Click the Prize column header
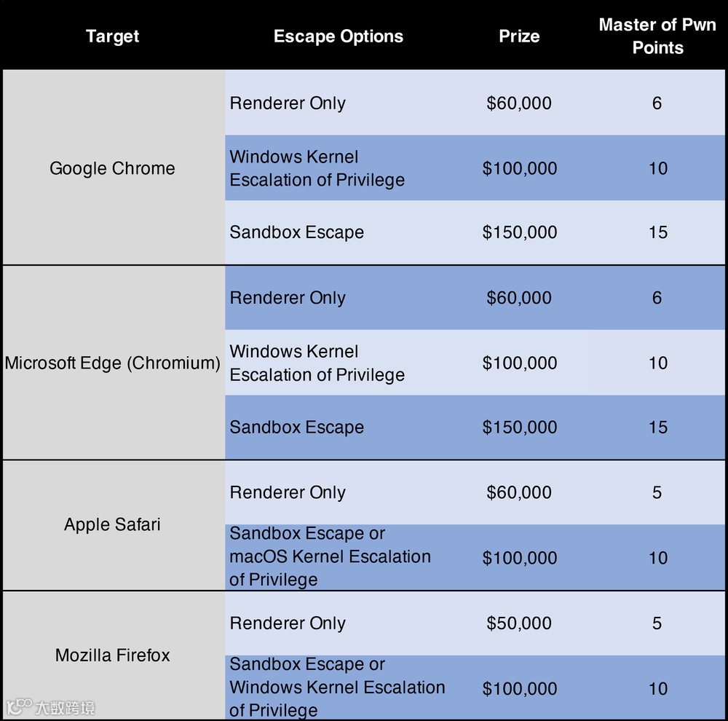Screen dimensions: 728x721 tap(519, 36)
